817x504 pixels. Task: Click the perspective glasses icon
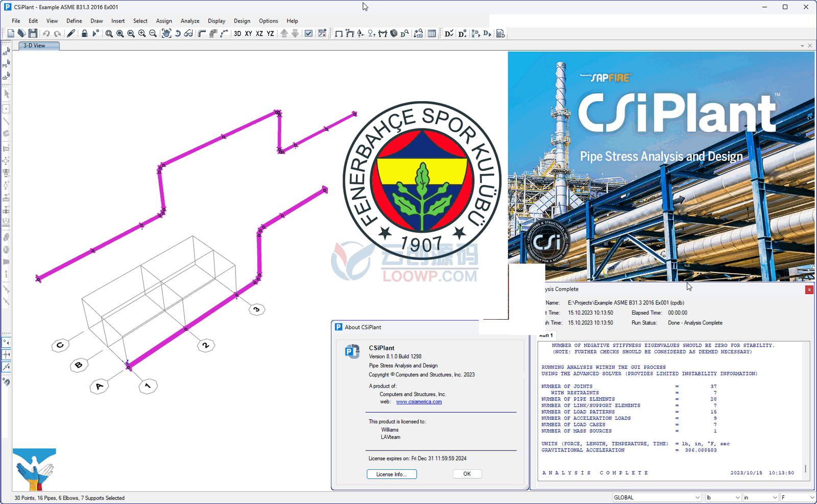click(x=188, y=34)
